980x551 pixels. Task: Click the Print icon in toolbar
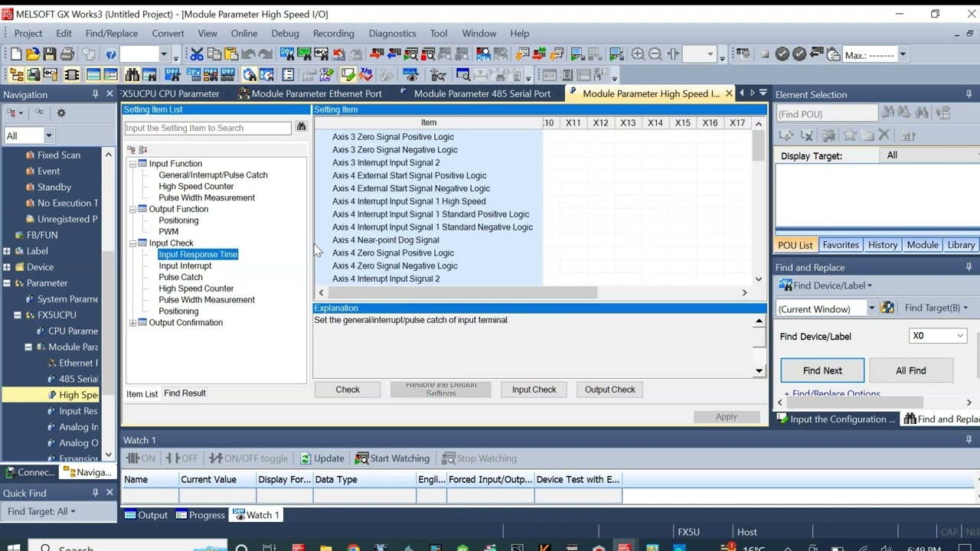[67, 54]
